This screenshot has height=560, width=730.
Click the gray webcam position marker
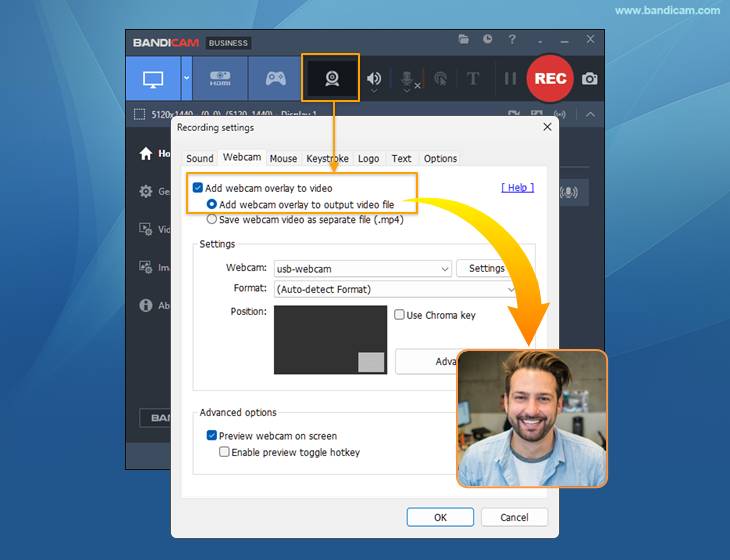click(371, 362)
